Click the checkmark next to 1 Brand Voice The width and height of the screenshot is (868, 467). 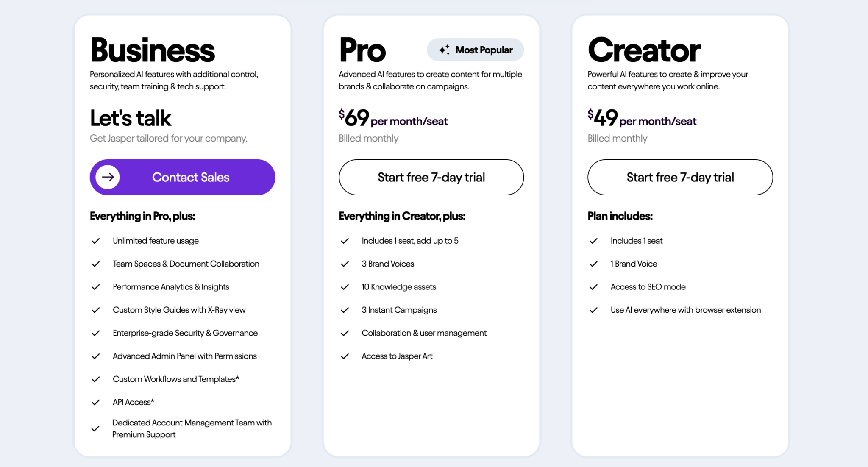click(593, 264)
